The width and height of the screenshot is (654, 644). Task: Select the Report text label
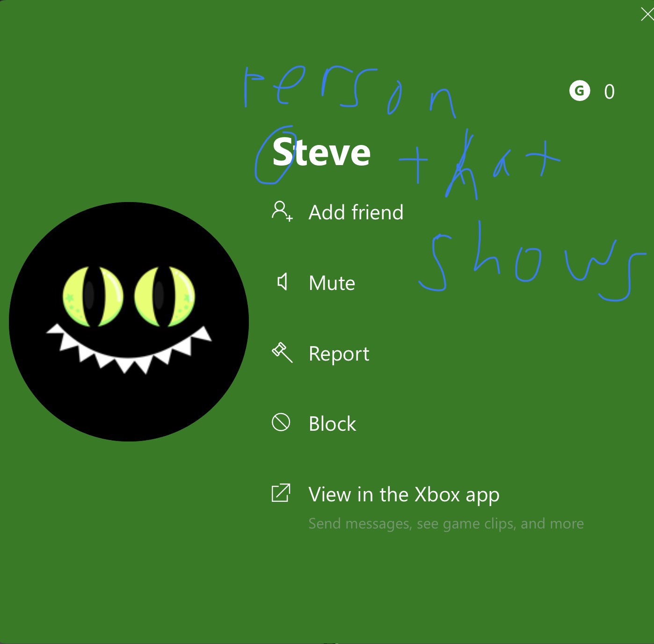(x=339, y=354)
